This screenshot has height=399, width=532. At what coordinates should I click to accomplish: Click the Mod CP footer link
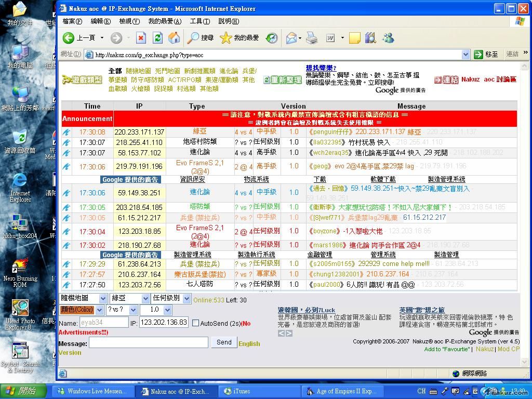tap(509, 349)
